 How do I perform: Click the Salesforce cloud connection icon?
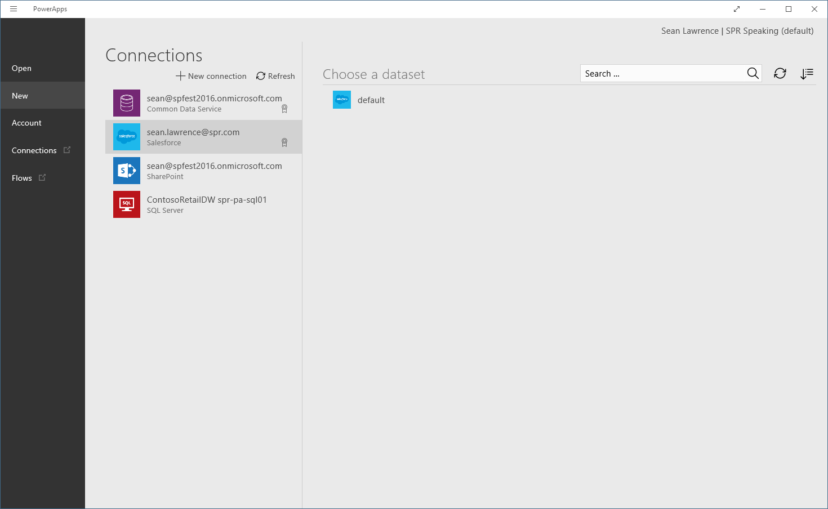pos(127,137)
